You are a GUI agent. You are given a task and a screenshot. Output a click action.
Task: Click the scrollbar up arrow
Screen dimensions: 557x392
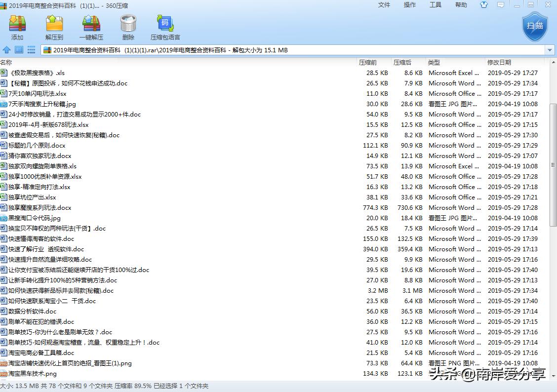coord(553,63)
